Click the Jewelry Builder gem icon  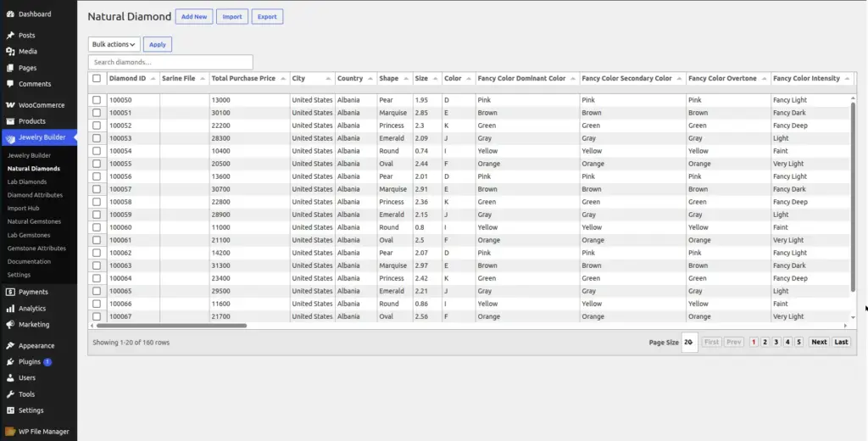coord(10,138)
